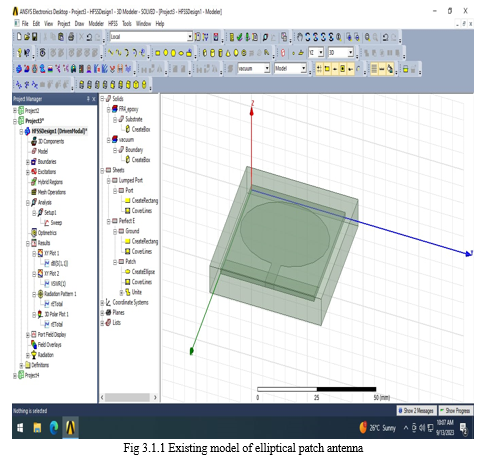Toggle the face center snap button
The height and width of the screenshot is (462, 496).
tap(343, 69)
